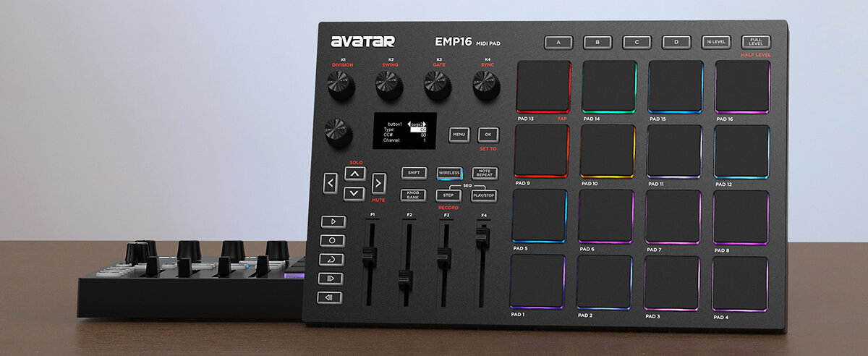Toggle the NOTE REPEAT button
The height and width of the screenshot is (356, 868).
[485, 174]
